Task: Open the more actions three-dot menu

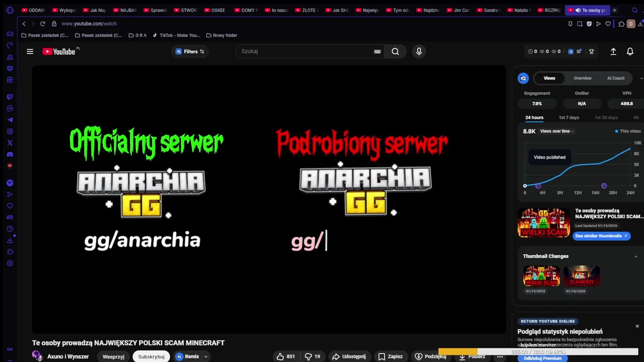Action: 500,356
